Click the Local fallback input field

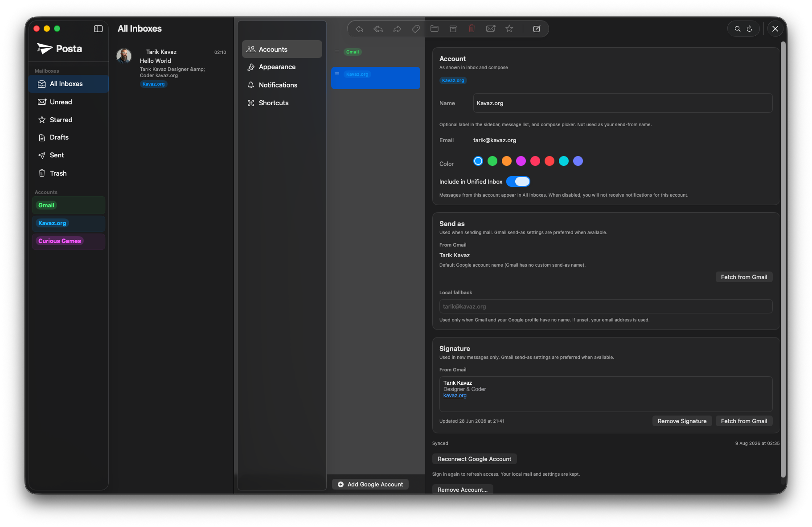606,306
